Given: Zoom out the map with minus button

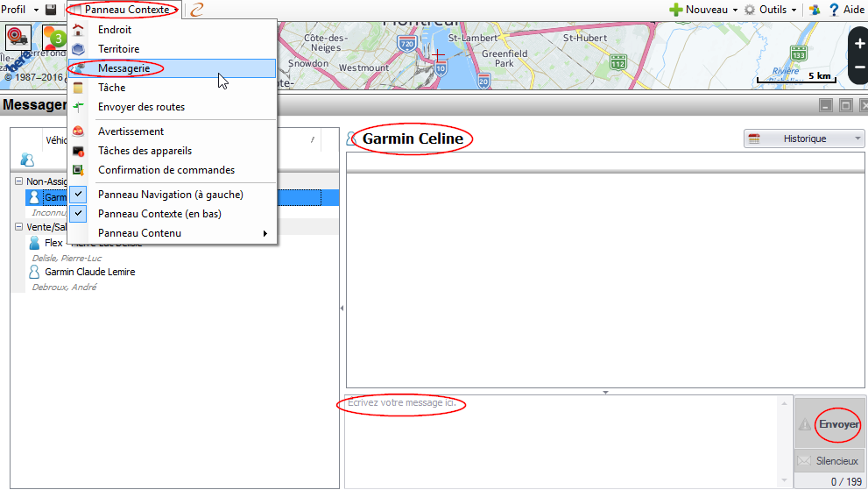Looking at the screenshot, I should coord(858,67).
